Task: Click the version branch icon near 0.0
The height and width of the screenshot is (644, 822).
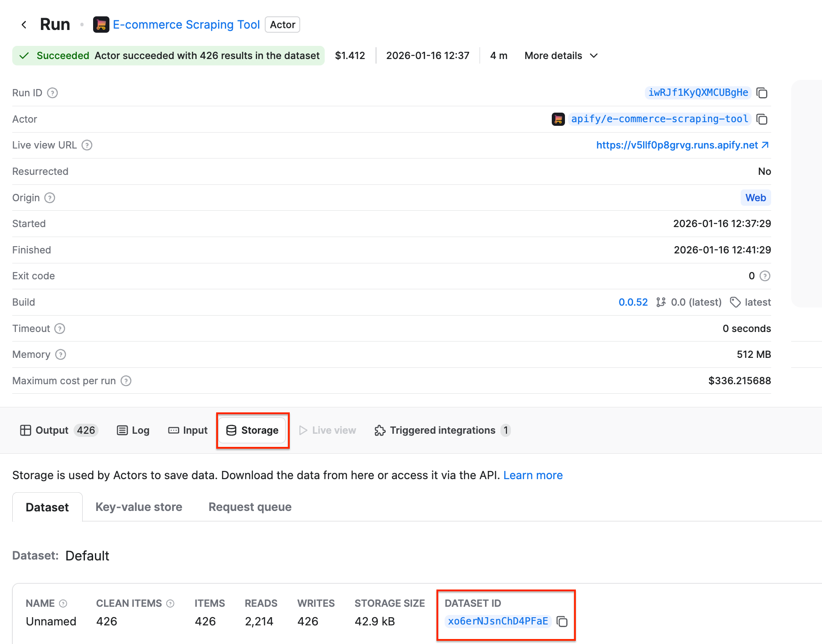Action: (661, 302)
